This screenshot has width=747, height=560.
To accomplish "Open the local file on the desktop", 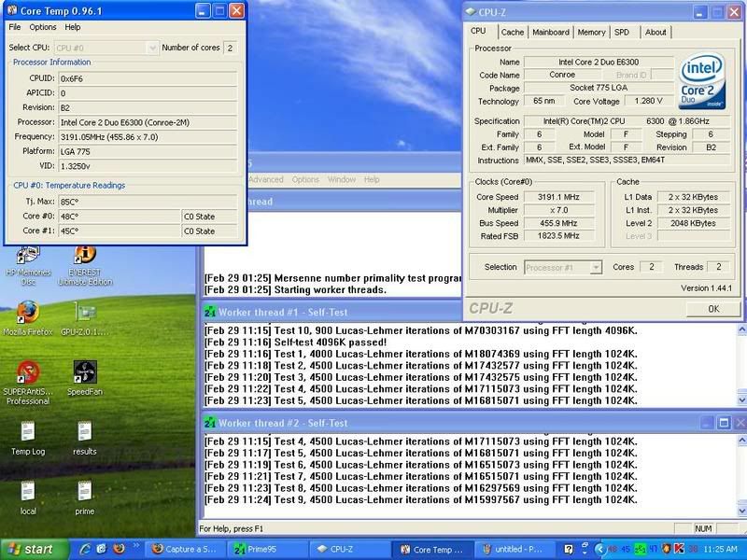I will pyautogui.click(x=28, y=498).
